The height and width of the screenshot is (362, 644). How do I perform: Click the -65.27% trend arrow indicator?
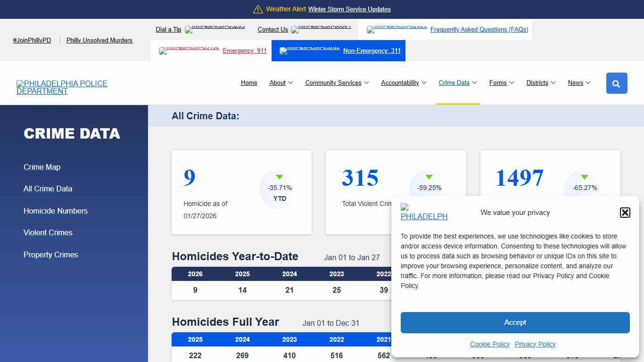pyautogui.click(x=585, y=177)
